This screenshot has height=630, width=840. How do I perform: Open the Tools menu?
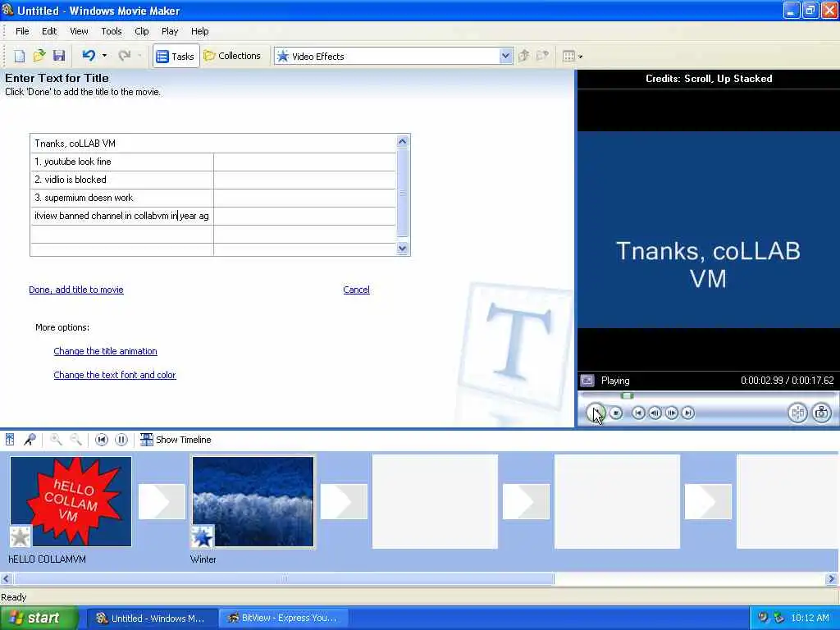112,31
